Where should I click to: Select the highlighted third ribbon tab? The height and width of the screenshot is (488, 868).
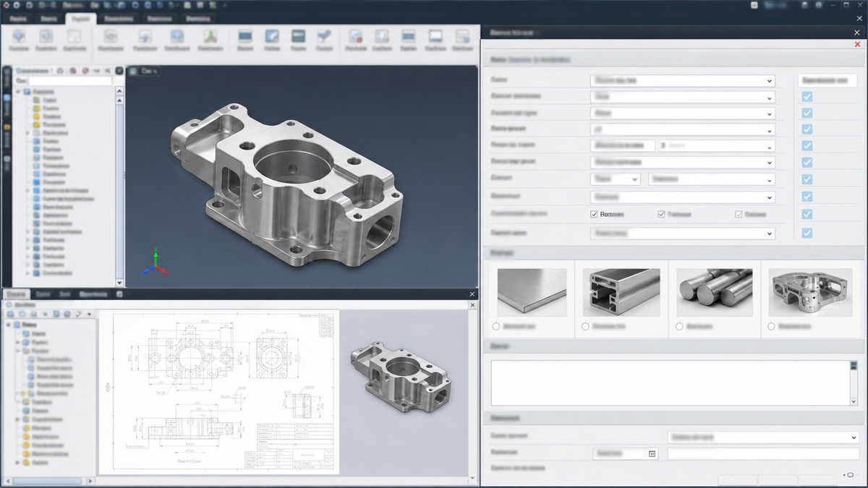(x=80, y=19)
